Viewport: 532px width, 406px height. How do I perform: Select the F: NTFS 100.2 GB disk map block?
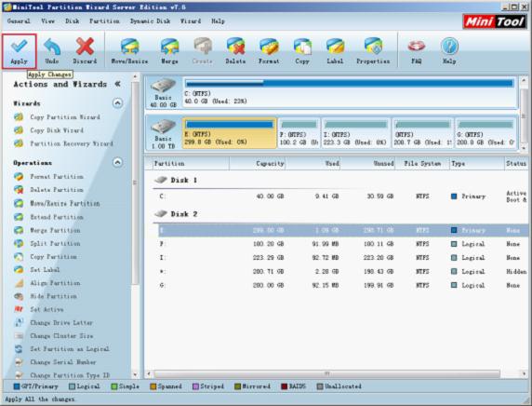click(299, 133)
